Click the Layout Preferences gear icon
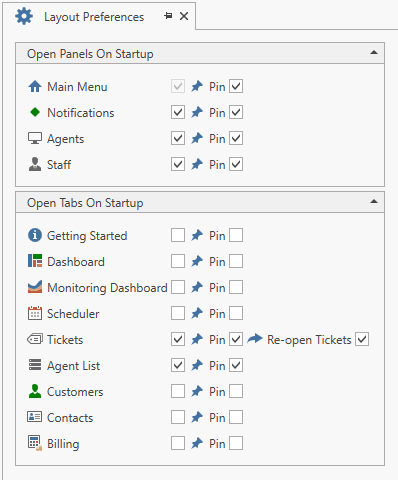 point(24,16)
